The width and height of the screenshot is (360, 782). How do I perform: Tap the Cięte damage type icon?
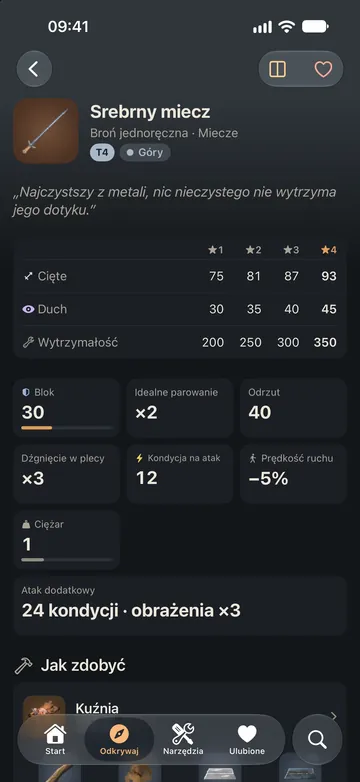(28, 276)
